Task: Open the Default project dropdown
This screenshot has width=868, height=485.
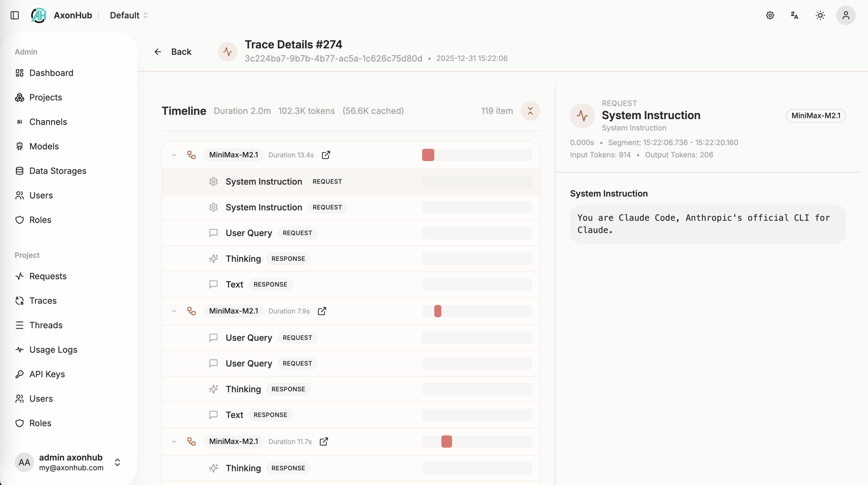Action: click(x=129, y=15)
